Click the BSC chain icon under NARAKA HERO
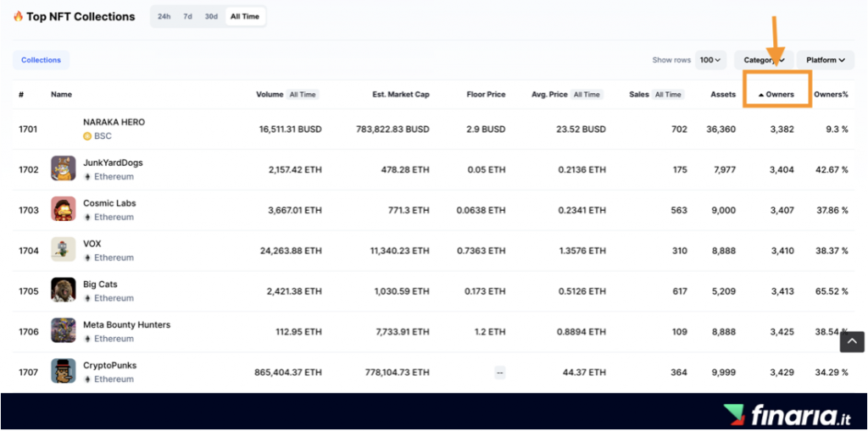 pos(87,136)
